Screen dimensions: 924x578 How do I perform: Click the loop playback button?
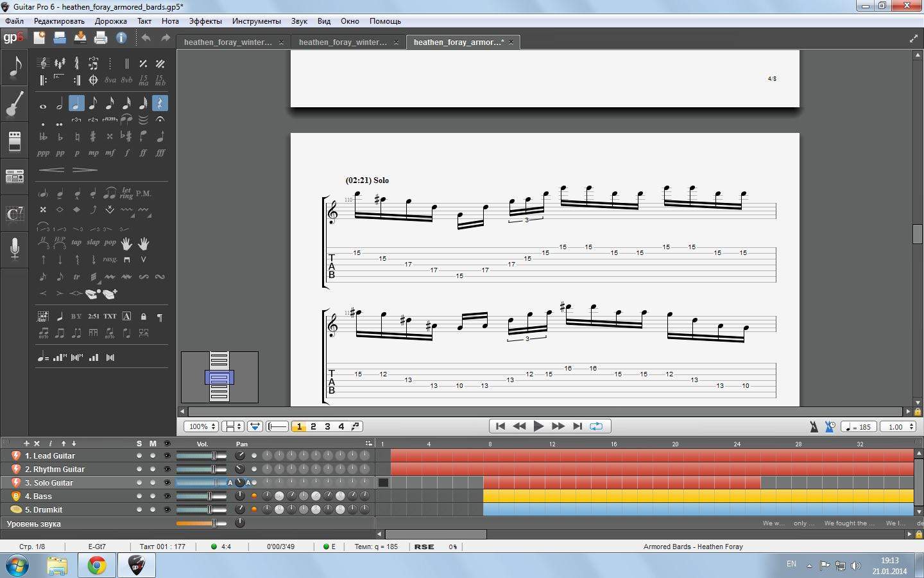click(x=596, y=426)
